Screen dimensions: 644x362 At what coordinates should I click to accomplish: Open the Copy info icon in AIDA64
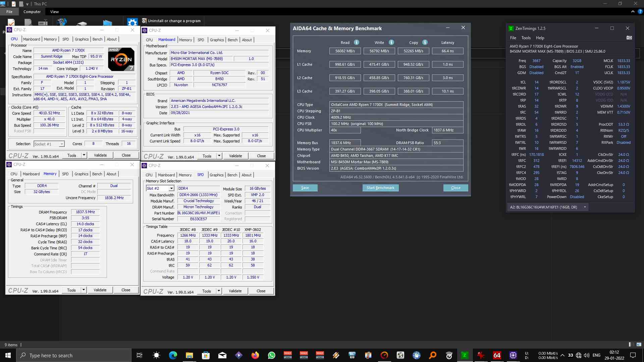(425, 42)
